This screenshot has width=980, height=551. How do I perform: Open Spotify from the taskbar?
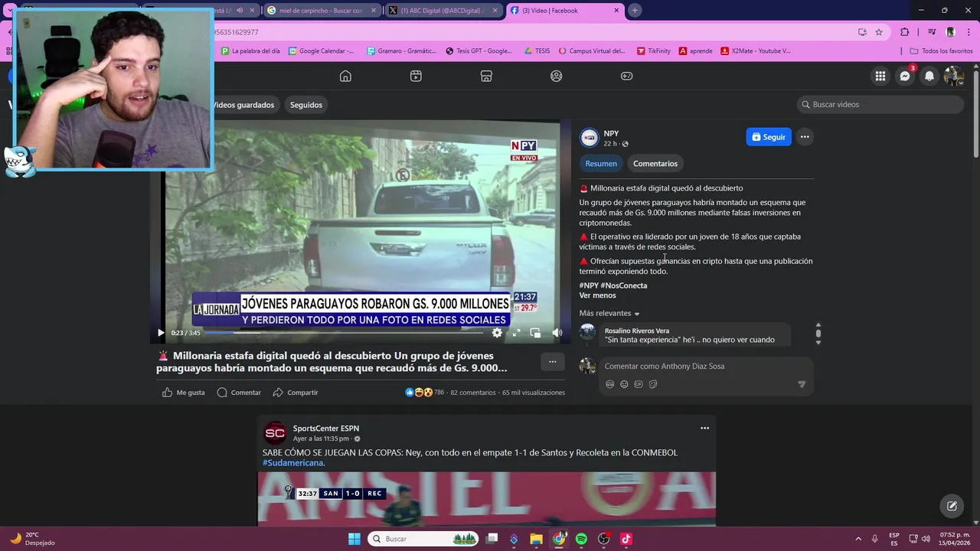pyautogui.click(x=581, y=539)
